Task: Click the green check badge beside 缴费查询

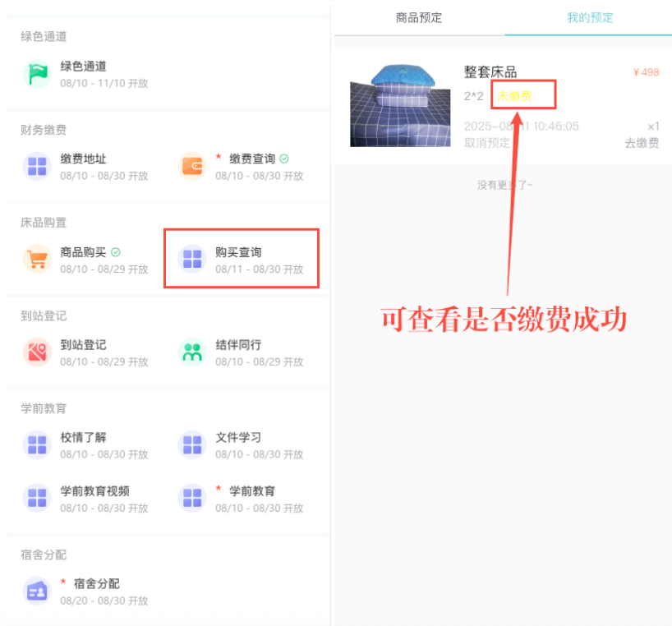Action: [x=285, y=157]
